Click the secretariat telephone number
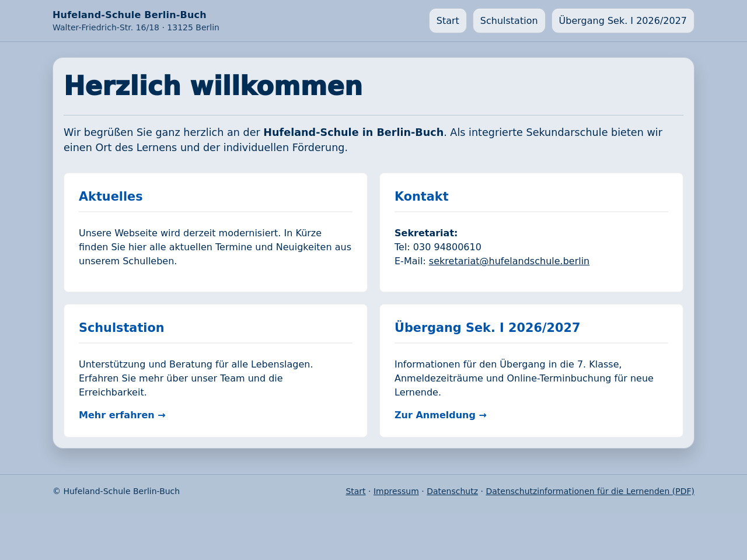 pos(447,247)
